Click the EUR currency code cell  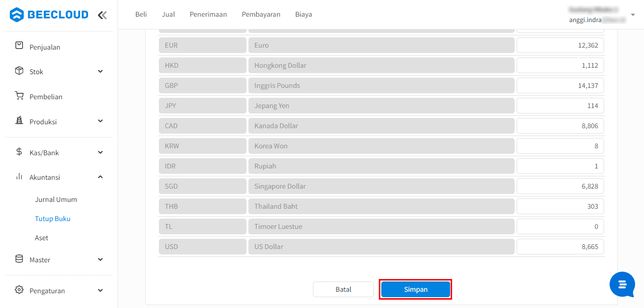pos(203,45)
